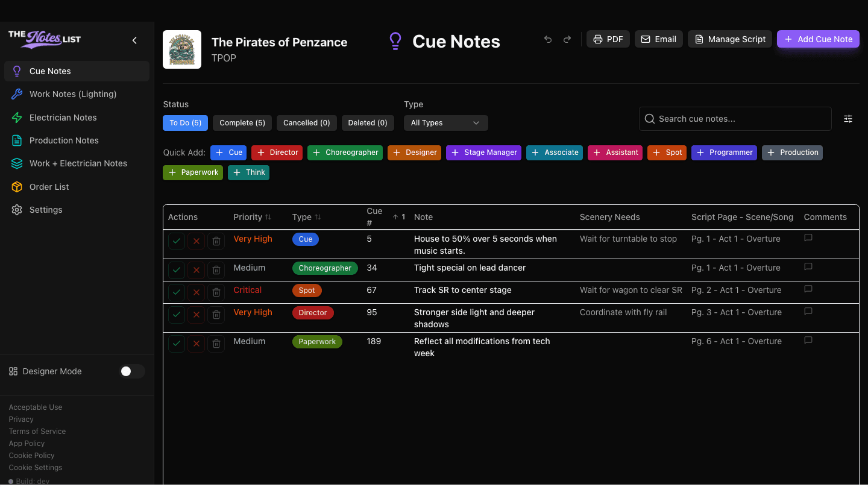Mark cue 67 note as complete
The image size is (868, 487).
(177, 292)
